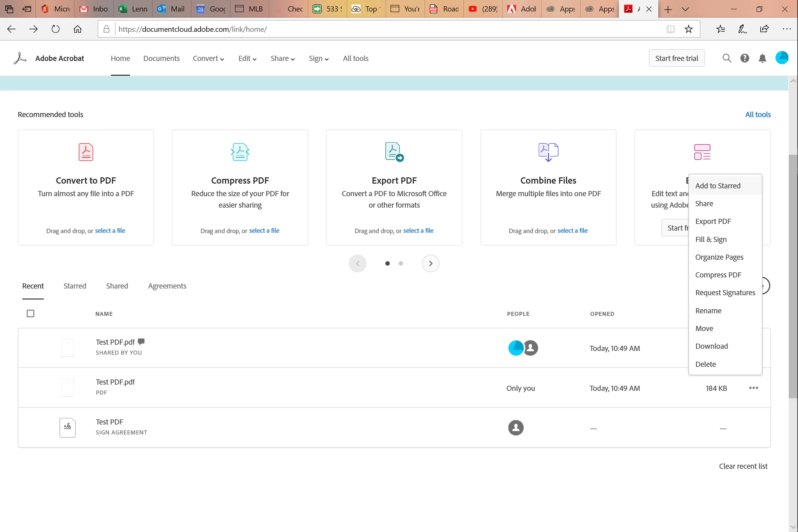
Task: Expand the Edit dropdown menu
Action: (x=247, y=58)
